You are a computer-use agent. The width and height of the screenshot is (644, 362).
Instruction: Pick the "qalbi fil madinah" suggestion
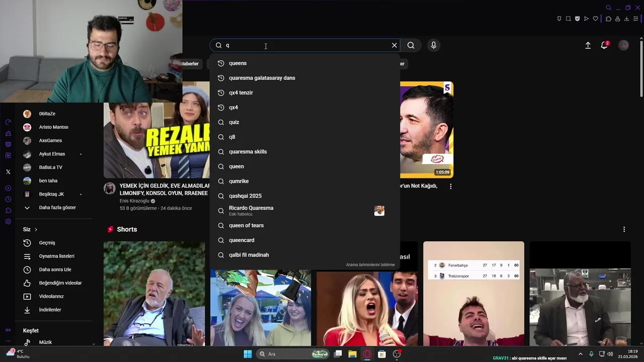pos(305,255)
